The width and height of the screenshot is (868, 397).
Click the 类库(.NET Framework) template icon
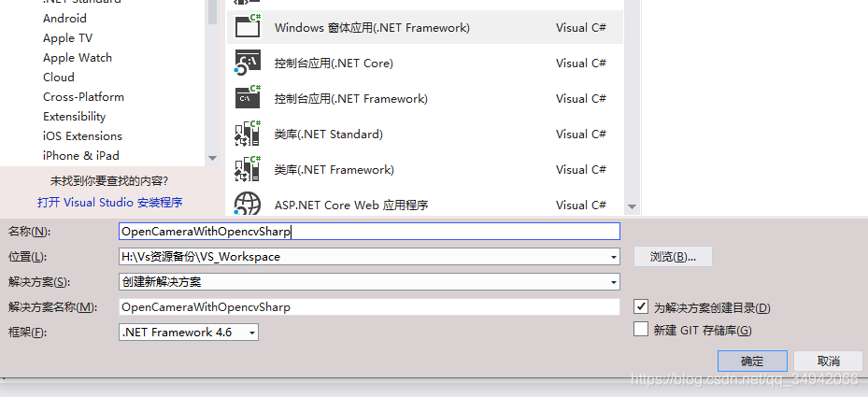[248, 168]
